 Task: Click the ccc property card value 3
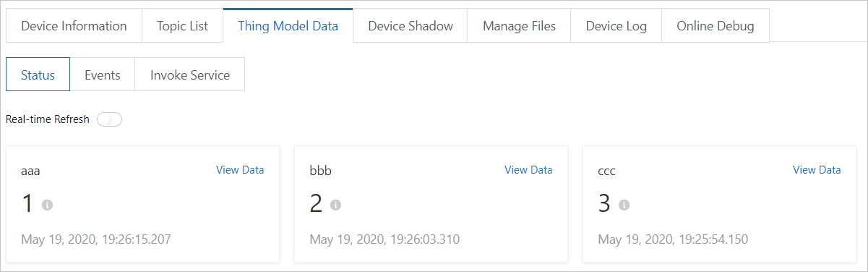tap(605, 204)
